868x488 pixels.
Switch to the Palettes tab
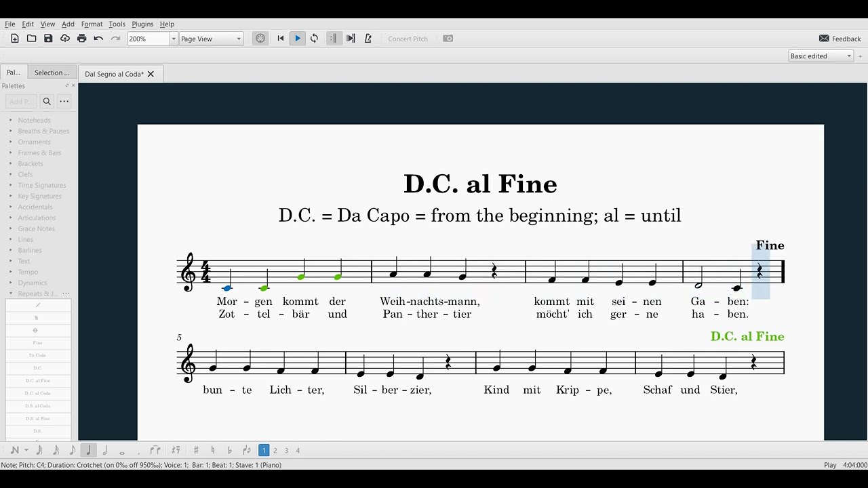click(x=14, y=73)
